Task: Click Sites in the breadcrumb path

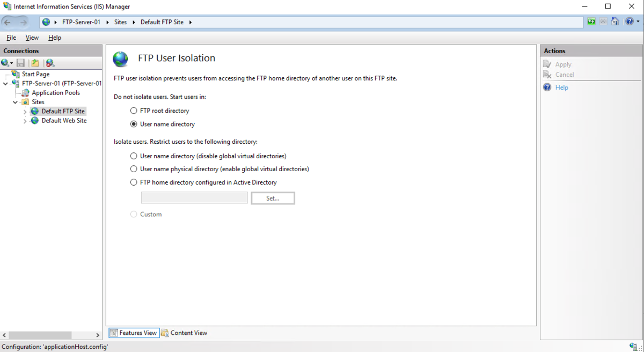Action: [121, 22]
